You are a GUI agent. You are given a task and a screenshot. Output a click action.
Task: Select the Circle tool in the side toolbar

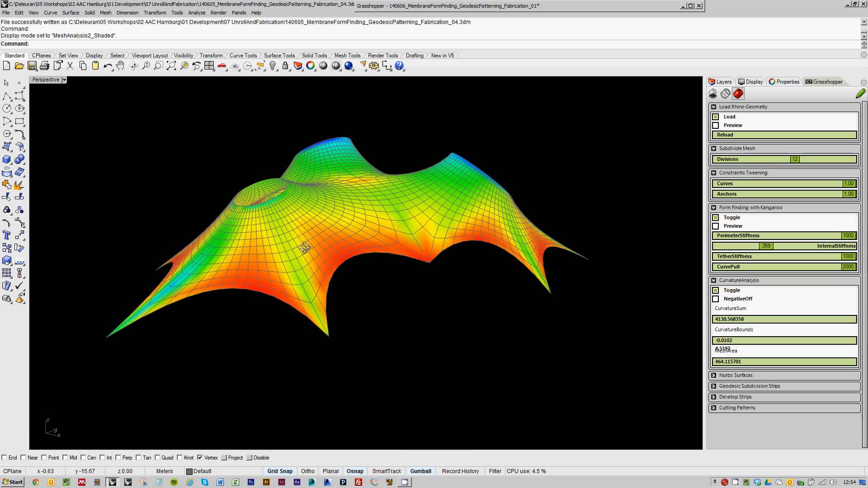pyautogui.click(x=7, y=108)
